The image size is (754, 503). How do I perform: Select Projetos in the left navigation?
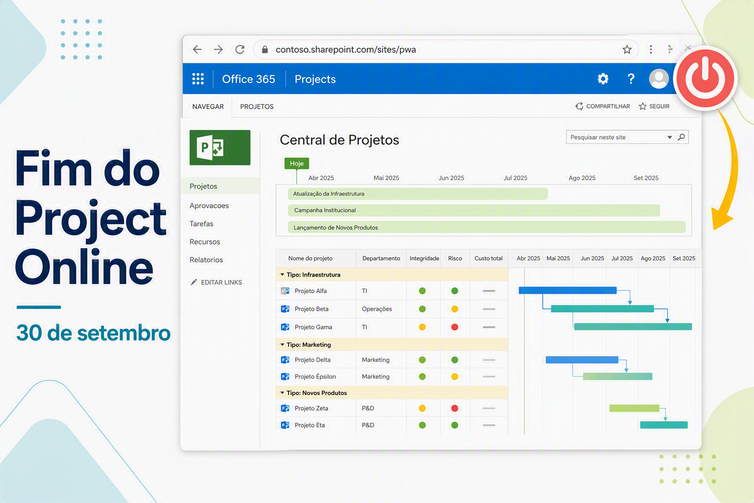tap(220, 186)
